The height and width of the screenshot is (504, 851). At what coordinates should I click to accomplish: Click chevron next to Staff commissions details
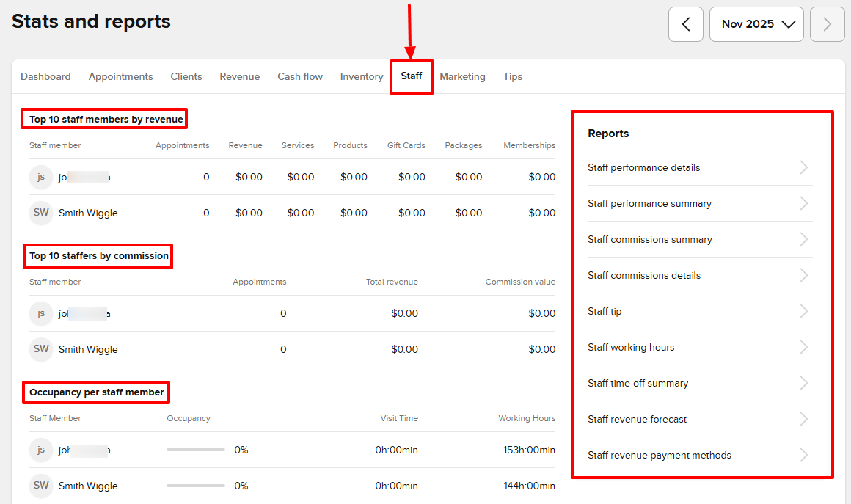pos(804,275)
